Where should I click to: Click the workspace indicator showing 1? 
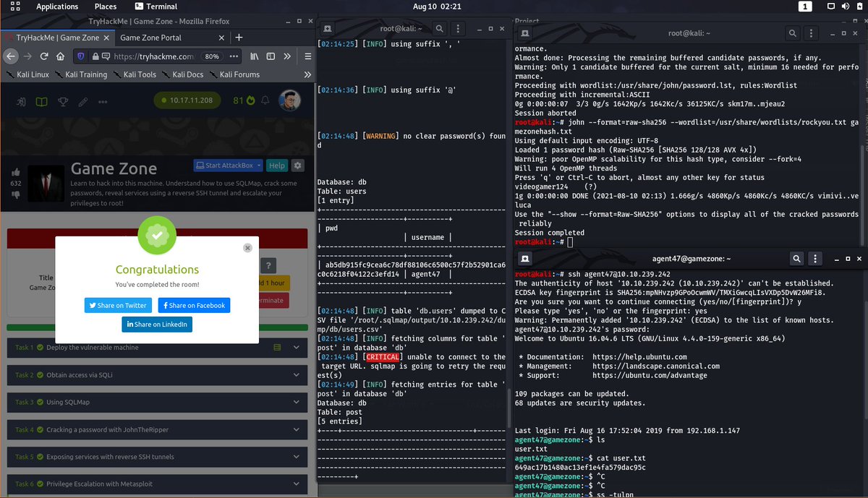806,7
